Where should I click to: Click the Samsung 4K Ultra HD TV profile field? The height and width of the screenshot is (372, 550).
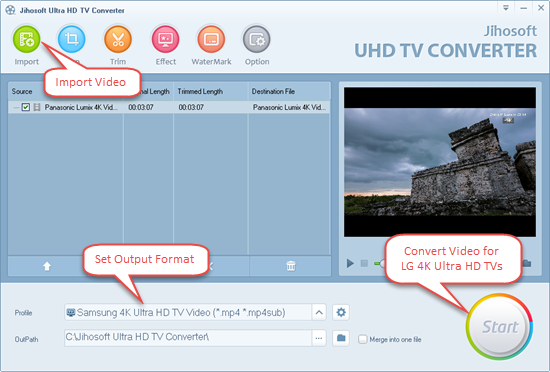pos(188,312)
